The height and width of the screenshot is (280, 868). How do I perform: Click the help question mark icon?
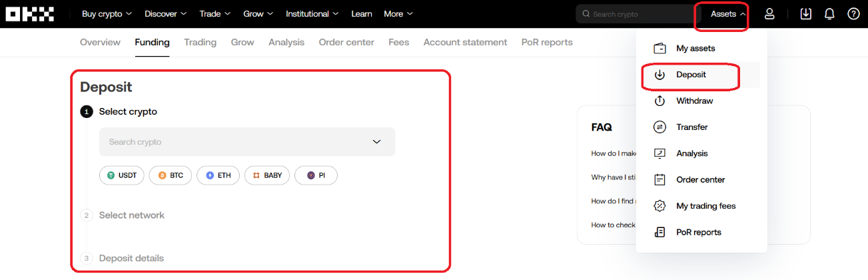coord(853,14)
